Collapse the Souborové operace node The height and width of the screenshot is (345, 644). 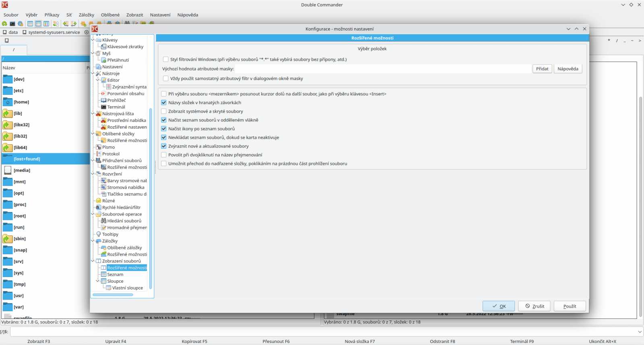[93, 214]
